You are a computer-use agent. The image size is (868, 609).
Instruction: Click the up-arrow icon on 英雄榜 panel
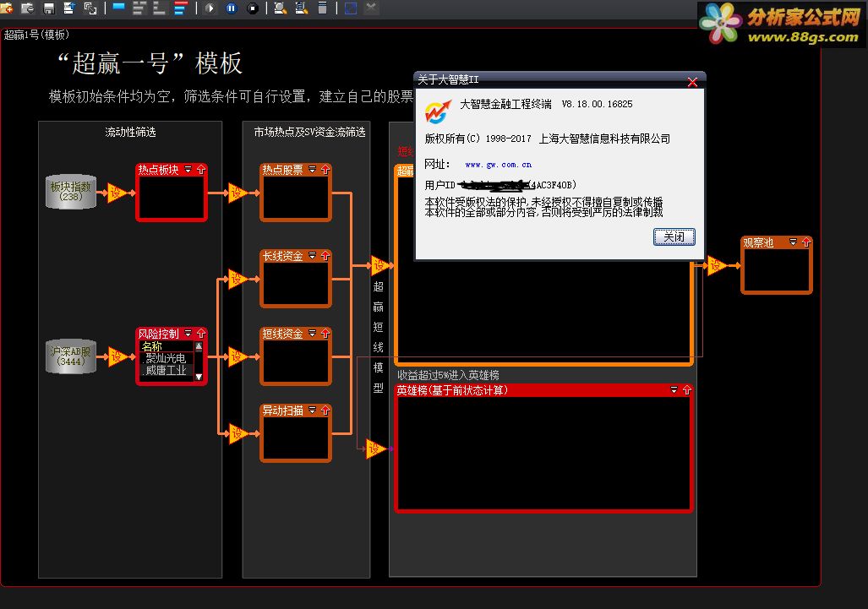(x=687, y=390)
